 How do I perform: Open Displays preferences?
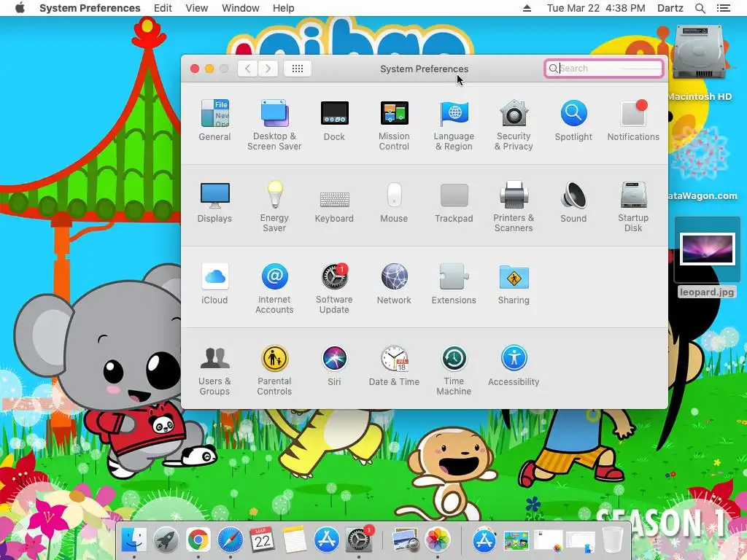tap(214, 202)
